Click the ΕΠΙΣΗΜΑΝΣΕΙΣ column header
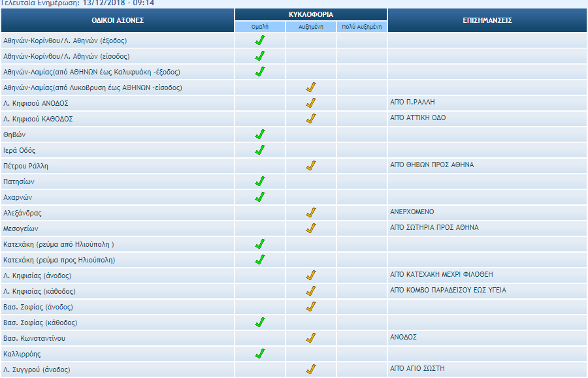The height and width of the screenshot is (378, 588). click(x=487, y=20)
